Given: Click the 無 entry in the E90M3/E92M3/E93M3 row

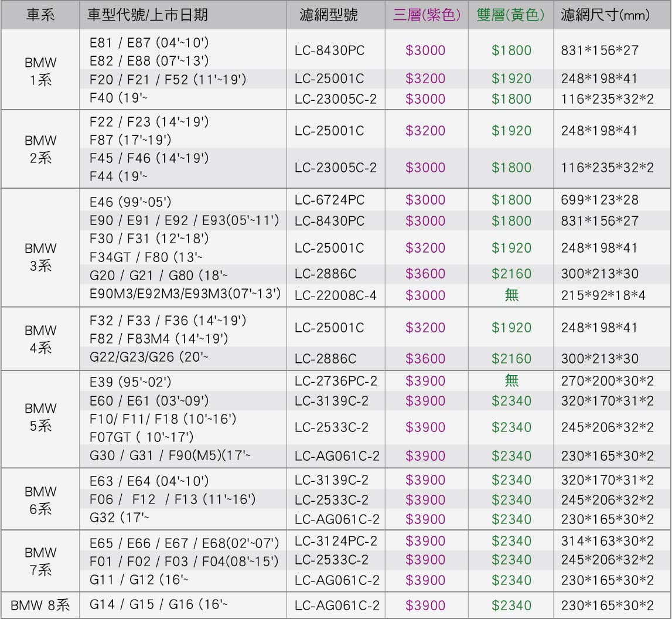Looking at the screenshot, I should (511, 295).
